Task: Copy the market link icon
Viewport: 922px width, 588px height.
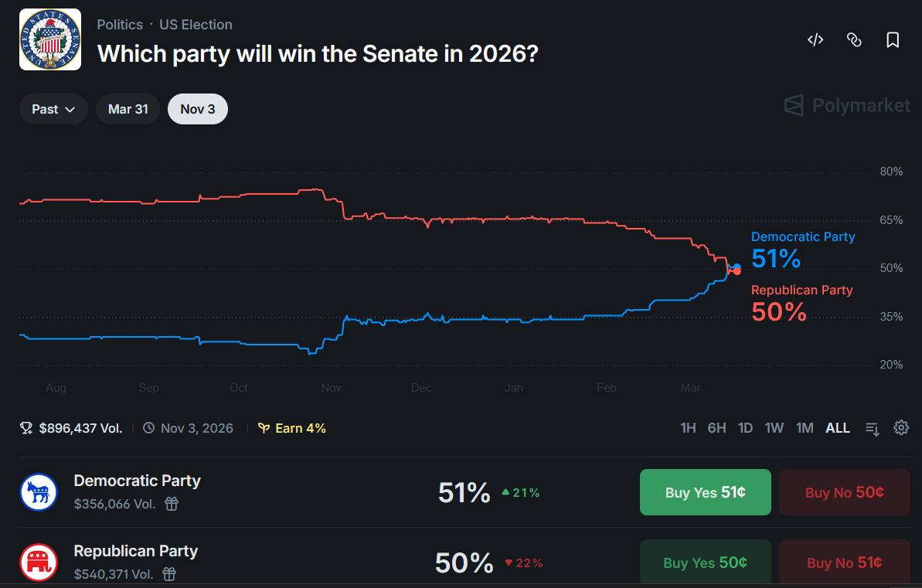Action: pos(854,40)
